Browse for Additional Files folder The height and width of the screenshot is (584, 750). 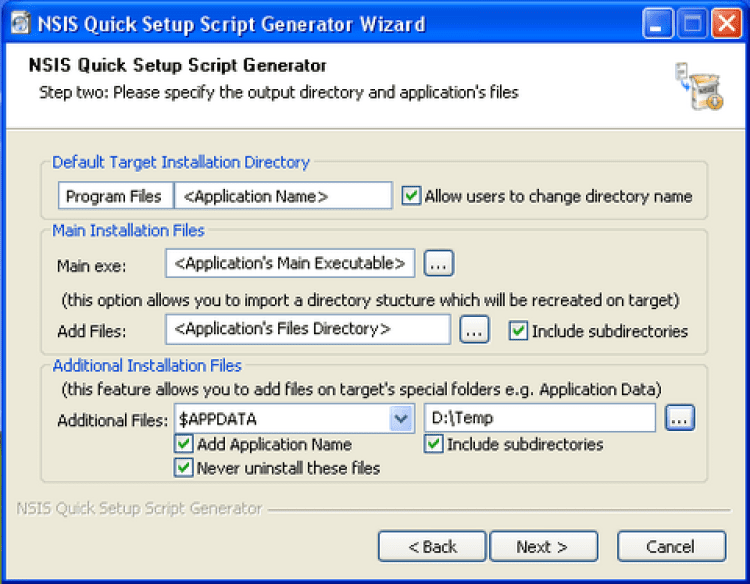(680, 418)
